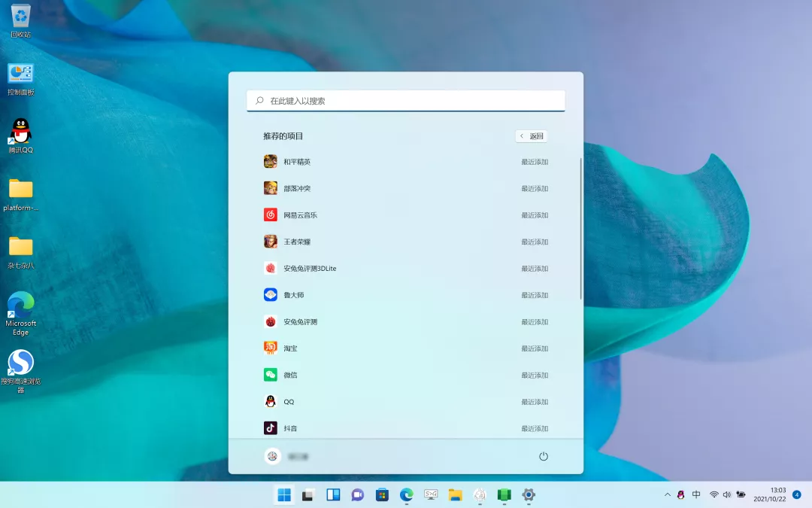Select 微信 text label
The image size is (812, 508).
pos(290,375)
